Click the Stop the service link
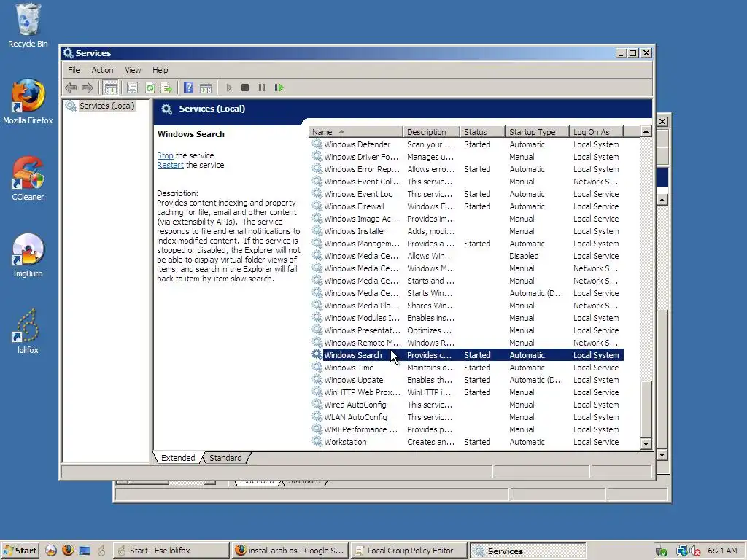The height and width of the screenshot is (560, 747). pyautogui.click(x=166, y=155)
